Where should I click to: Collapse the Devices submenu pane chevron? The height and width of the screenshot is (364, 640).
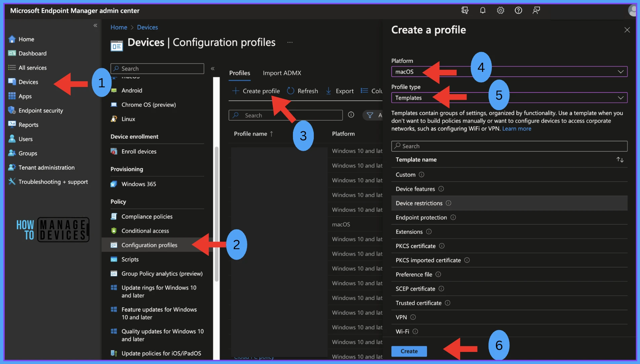pyautogui.click(x=213, y=69)
